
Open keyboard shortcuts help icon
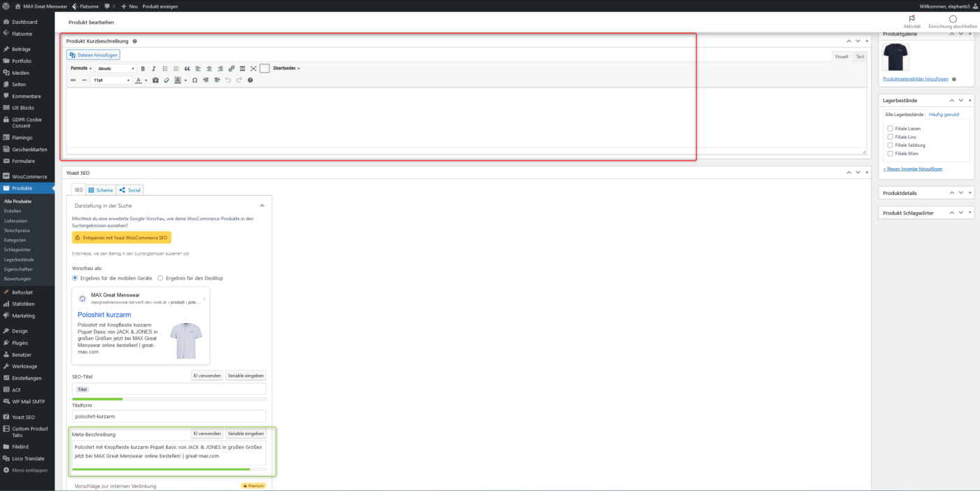click(x=250, y=80)
